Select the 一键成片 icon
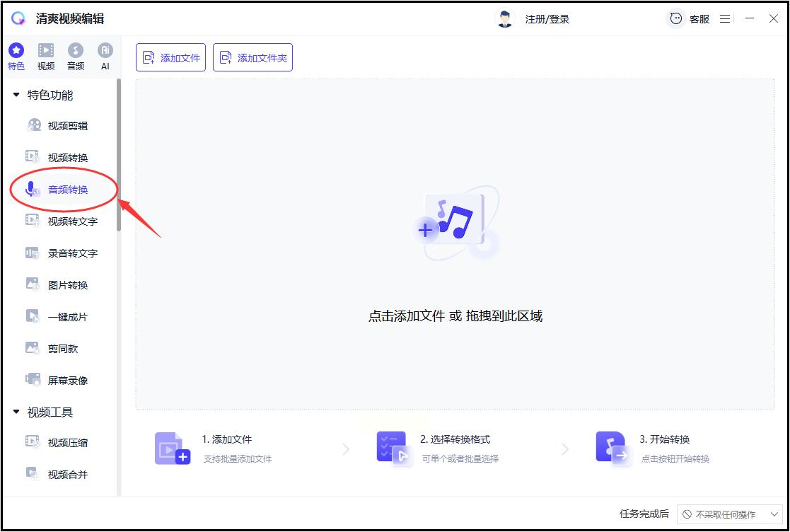790x532 pixels. (x=33, y=316)
